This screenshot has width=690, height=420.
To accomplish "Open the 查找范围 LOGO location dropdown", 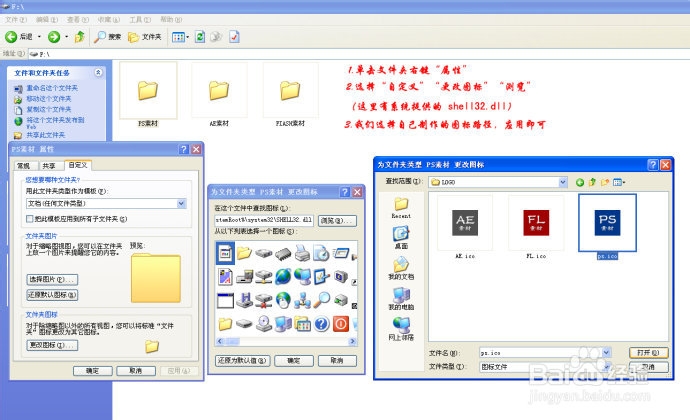I will coord(563,182).
